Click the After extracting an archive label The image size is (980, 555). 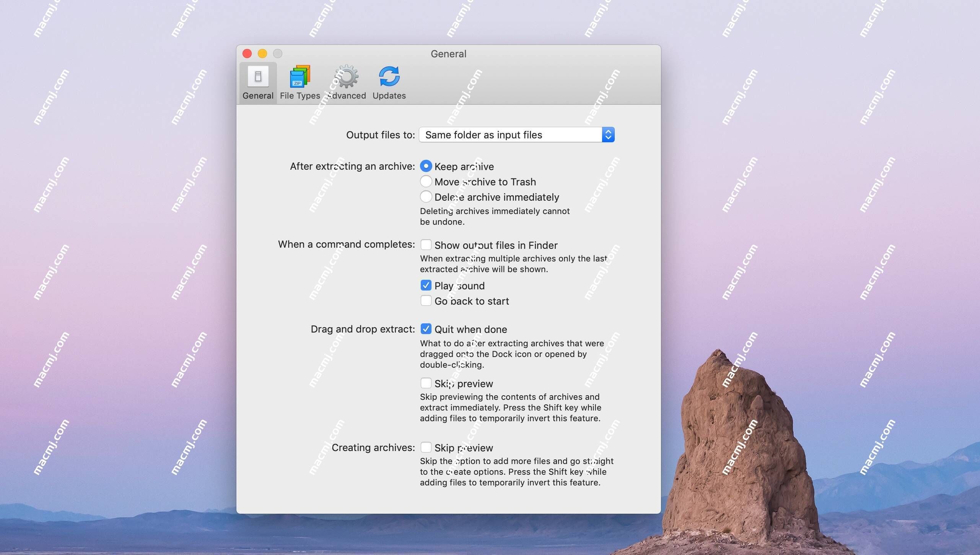click(352, 166)
